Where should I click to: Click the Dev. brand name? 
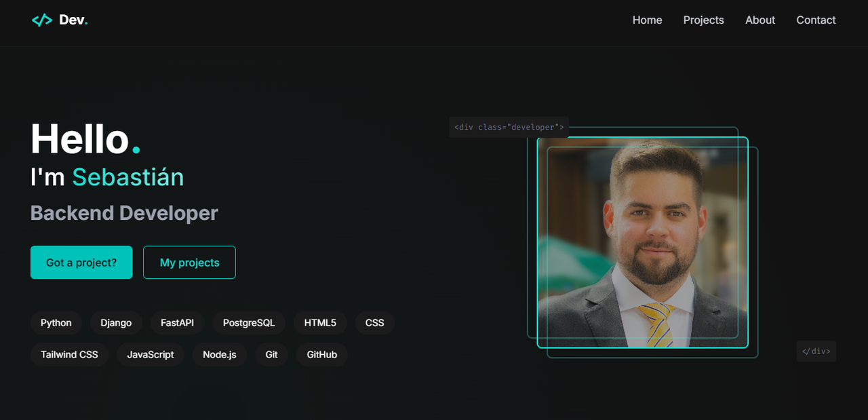73,20
